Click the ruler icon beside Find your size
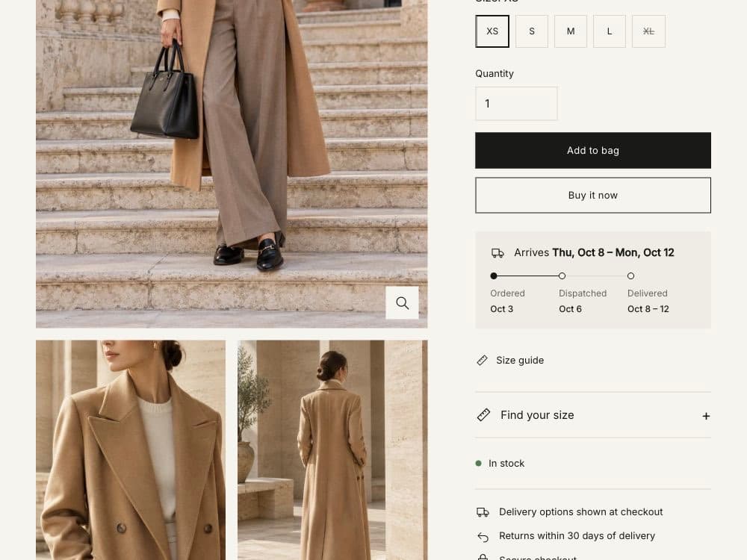The image size is (747, 560). 483,414
